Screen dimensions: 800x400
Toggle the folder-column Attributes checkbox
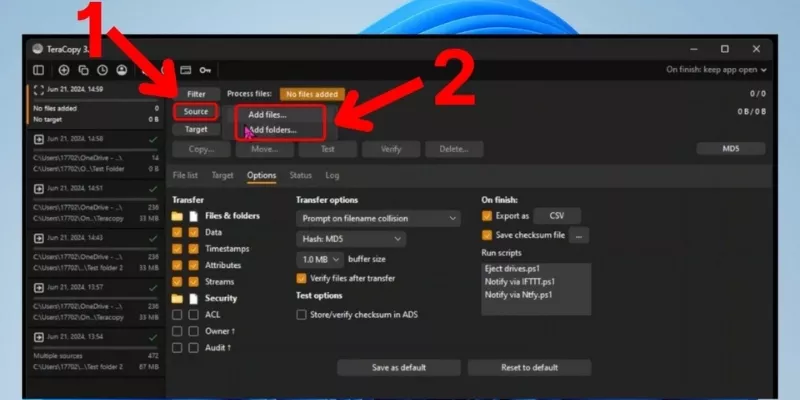pos(177,265)
